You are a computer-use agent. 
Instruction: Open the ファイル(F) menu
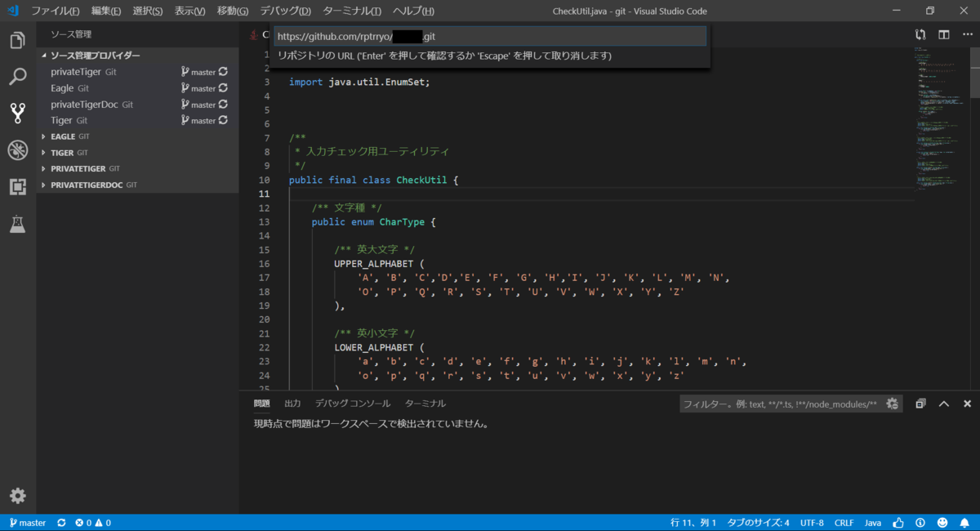click(x=56, y=11)
